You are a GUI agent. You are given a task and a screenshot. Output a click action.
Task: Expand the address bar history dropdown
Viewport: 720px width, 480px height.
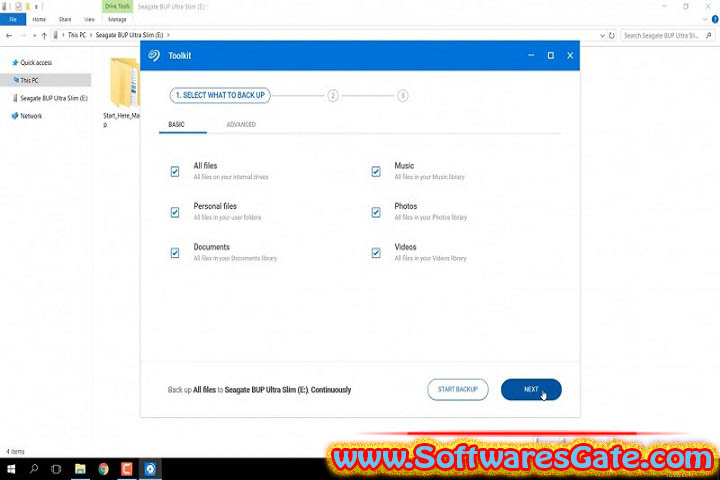[602, 35]
